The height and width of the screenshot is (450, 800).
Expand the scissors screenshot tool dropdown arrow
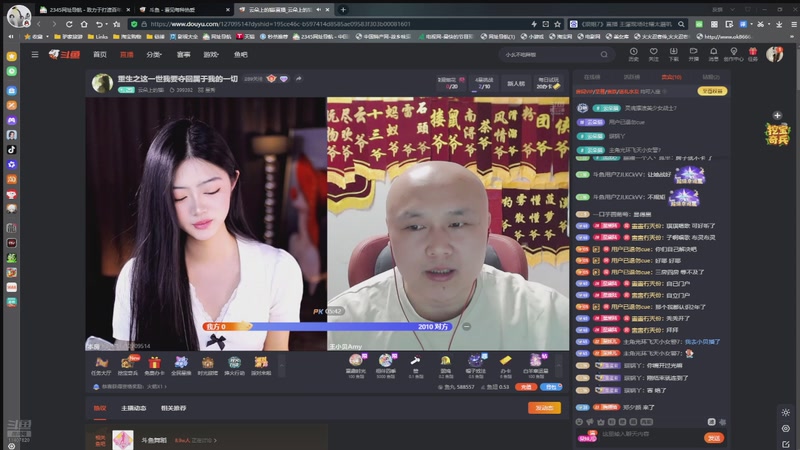769,24
